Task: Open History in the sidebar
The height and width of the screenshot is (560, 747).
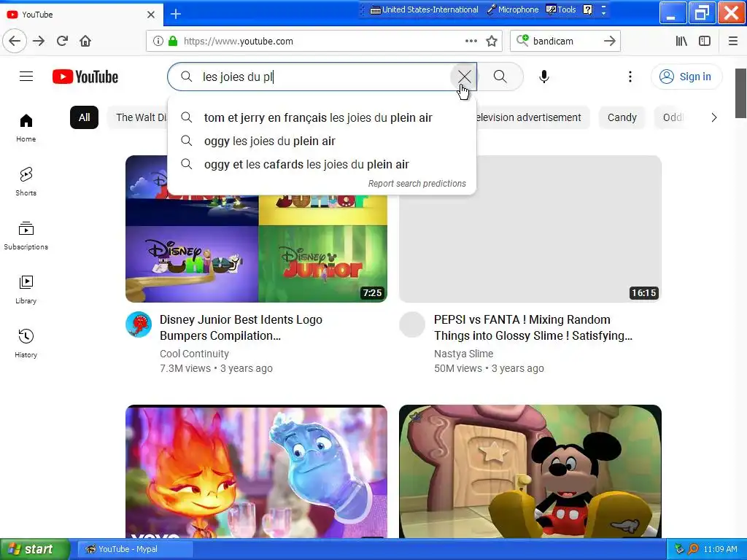Action: pos(26,343)
